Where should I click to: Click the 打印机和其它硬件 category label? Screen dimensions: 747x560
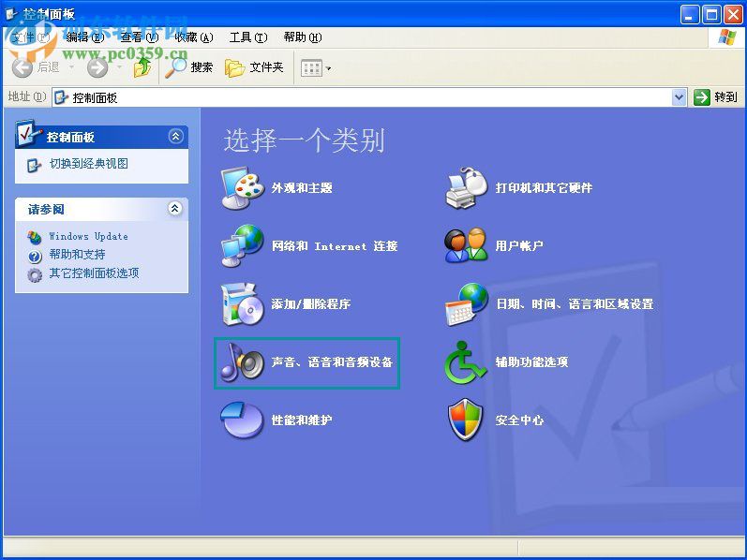544,187
